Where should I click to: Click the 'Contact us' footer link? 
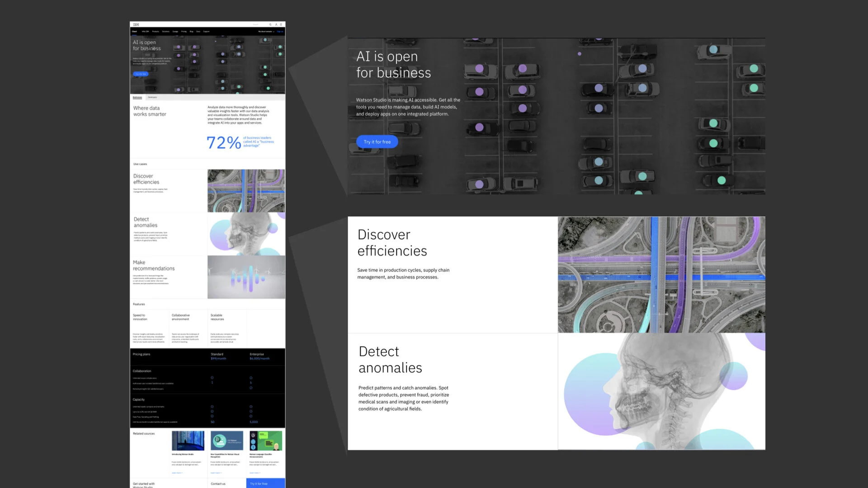(x=218, y=483)
